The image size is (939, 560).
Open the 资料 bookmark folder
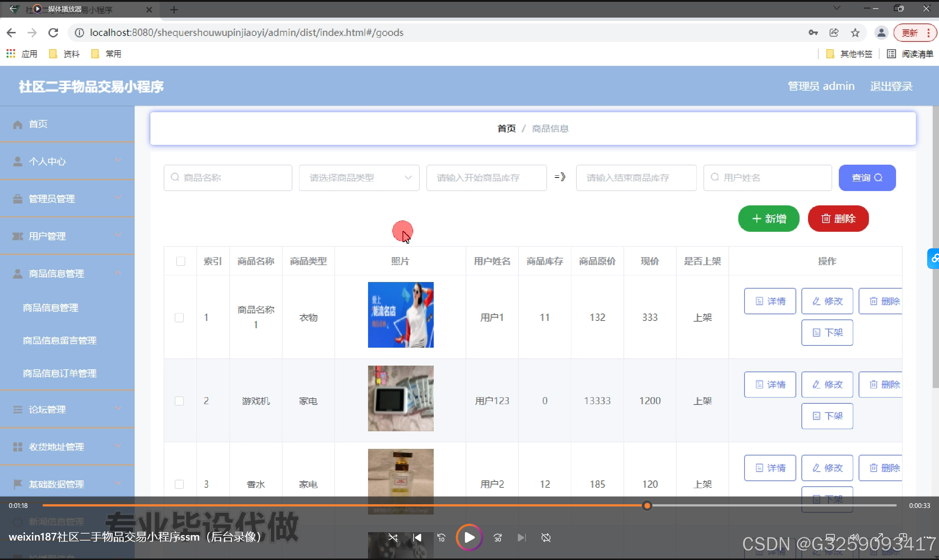pyautogui.click(x=65, y=54)
